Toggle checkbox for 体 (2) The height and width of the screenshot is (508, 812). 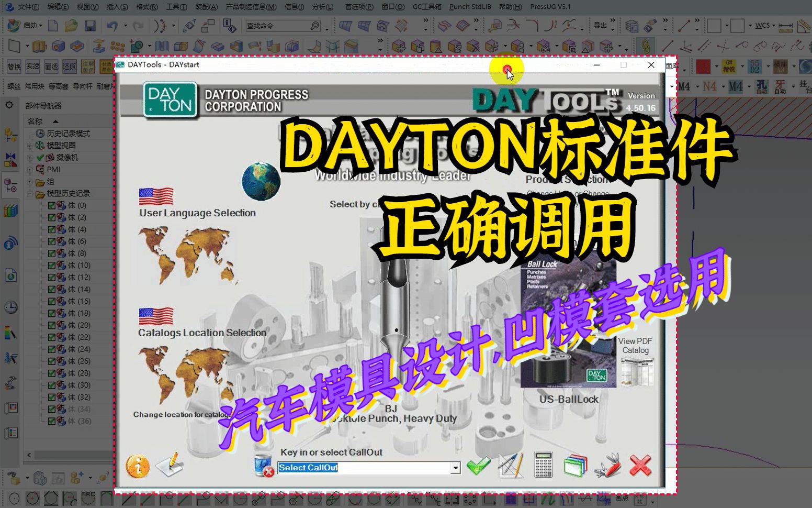(x=52, y=217)
